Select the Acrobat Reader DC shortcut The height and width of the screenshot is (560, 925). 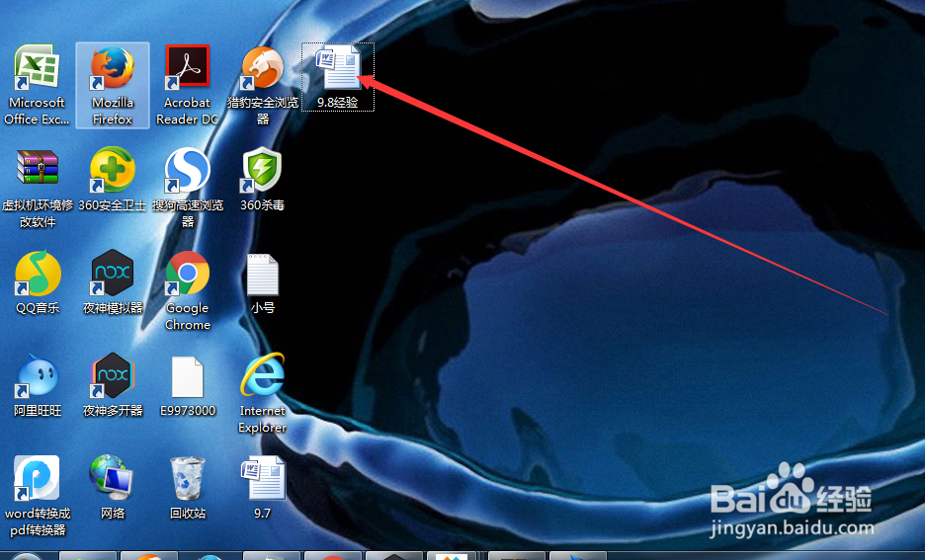click(x=188, y=84)
